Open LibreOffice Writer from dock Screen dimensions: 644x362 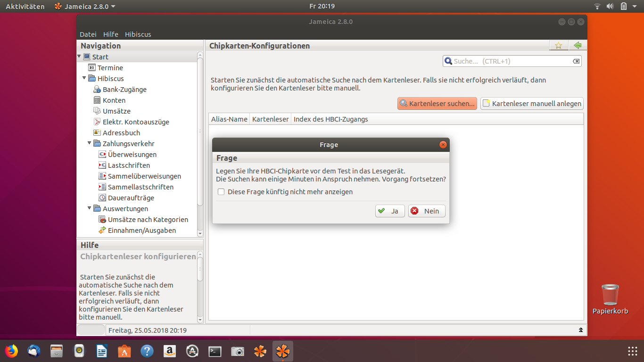tap(102, 351)
